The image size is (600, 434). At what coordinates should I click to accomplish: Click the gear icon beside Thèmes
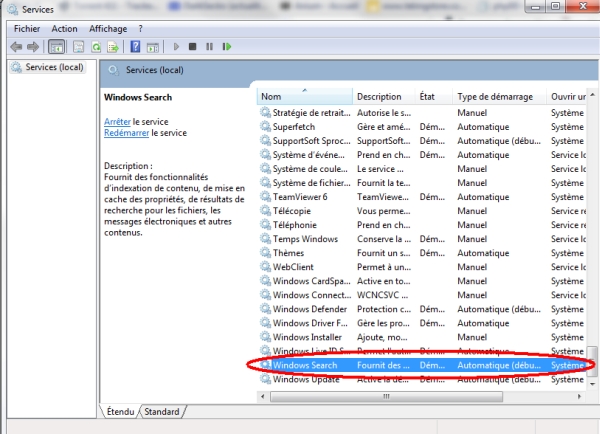[265, 253]
